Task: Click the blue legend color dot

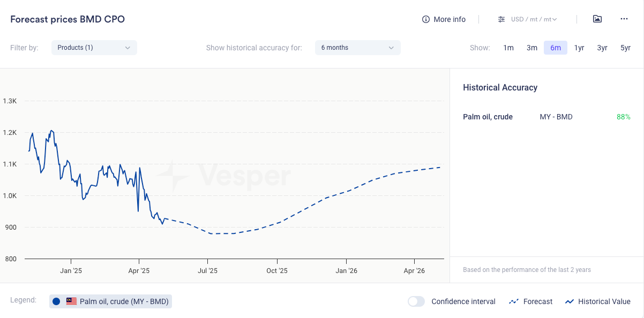Action: point(56,301)
